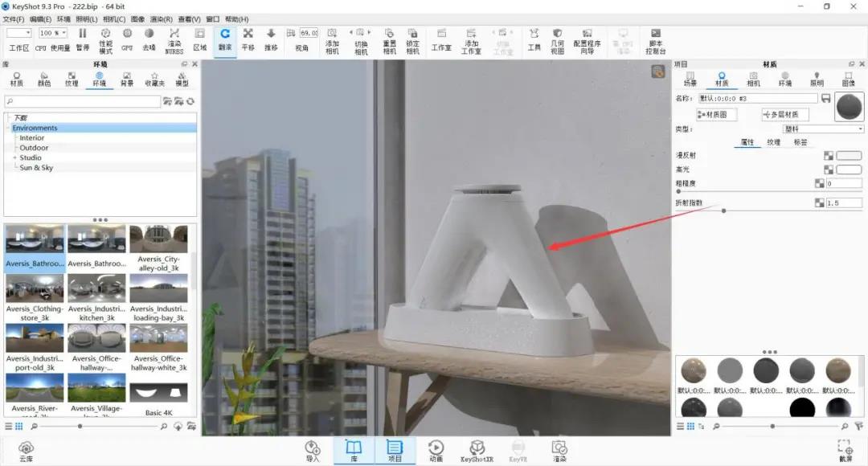Screen dimensions: 868x466
Task: Open the 帮助(H) menu
Action: click(x=237, y=18)
